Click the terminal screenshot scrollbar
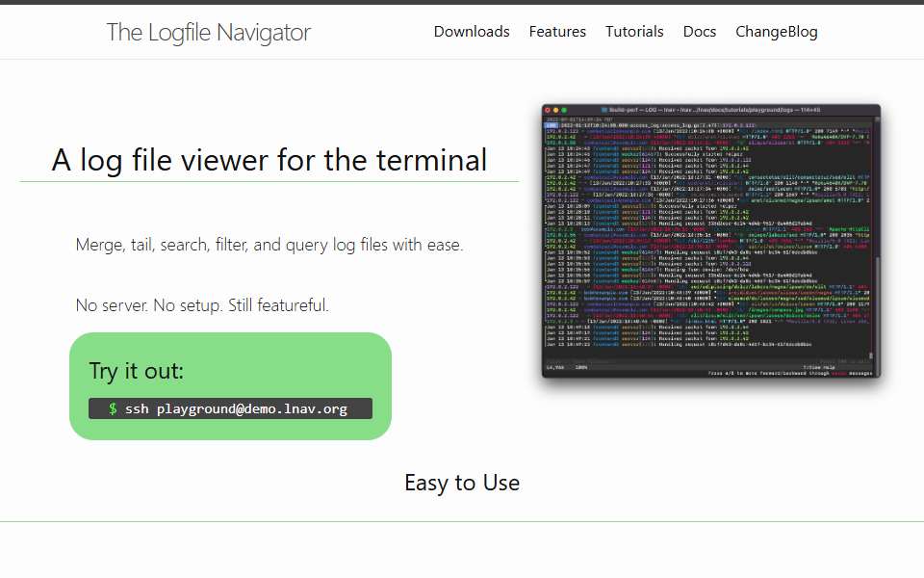 click(877, 236)
